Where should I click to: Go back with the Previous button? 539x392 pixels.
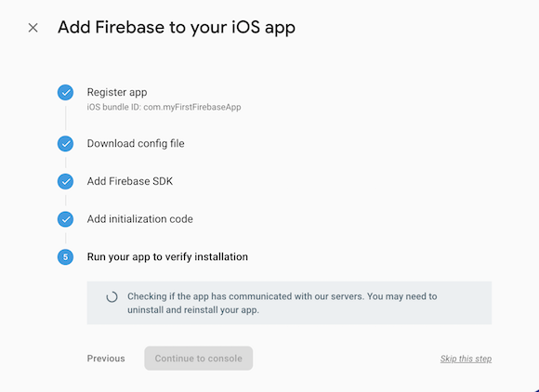[106, 359]
